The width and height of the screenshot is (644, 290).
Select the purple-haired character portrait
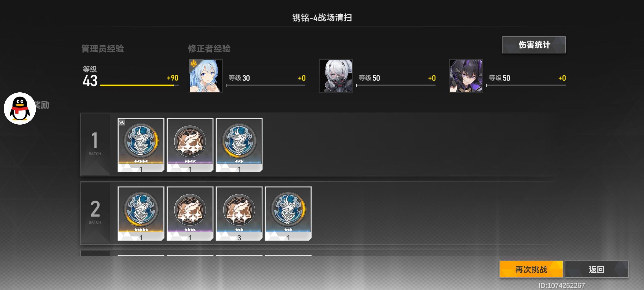pos(466,76)
